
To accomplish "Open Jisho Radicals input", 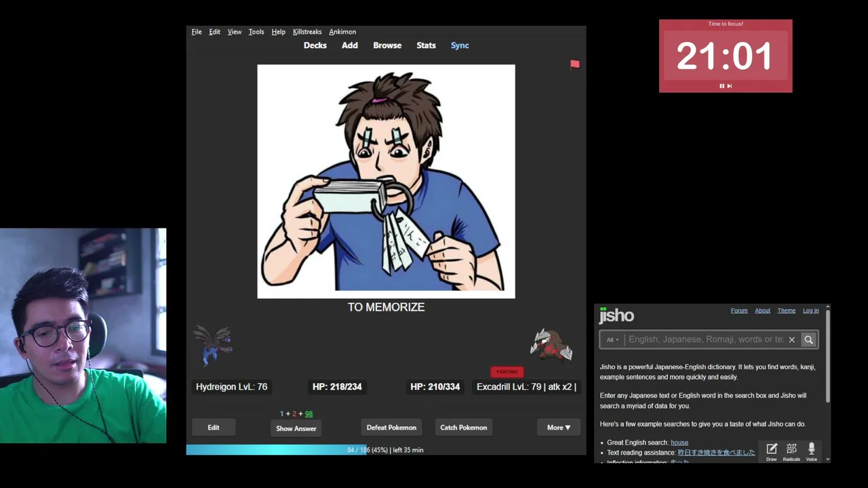I will 791,452.
